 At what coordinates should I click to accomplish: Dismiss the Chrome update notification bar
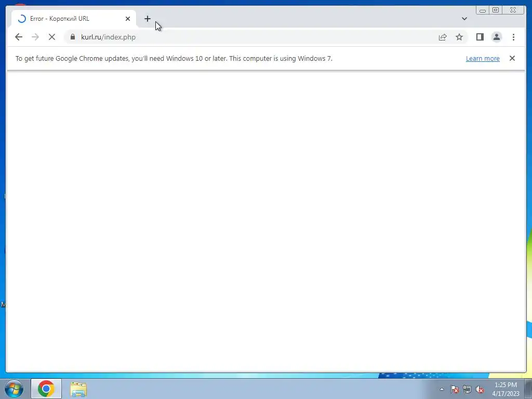[512, 58]
